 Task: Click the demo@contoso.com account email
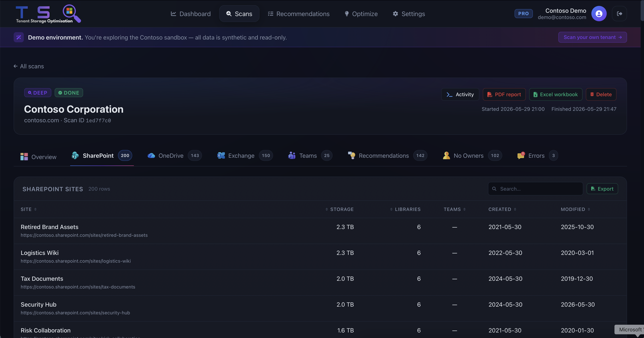click(x=562, y=17)
